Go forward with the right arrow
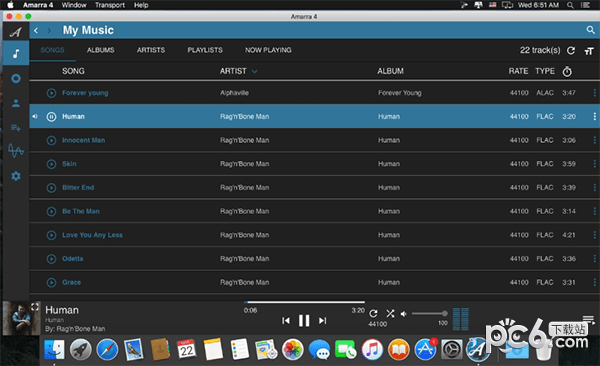 coord(49,30)
